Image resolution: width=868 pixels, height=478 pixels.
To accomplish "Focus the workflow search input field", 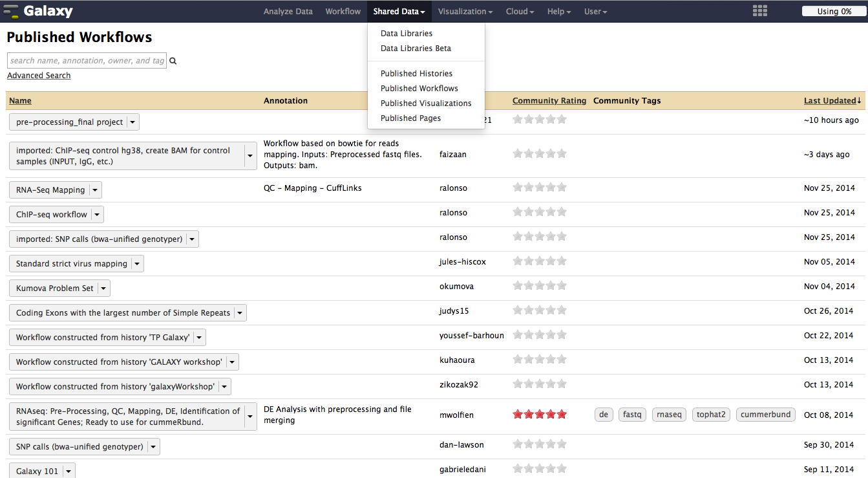I will click(87, 61).
